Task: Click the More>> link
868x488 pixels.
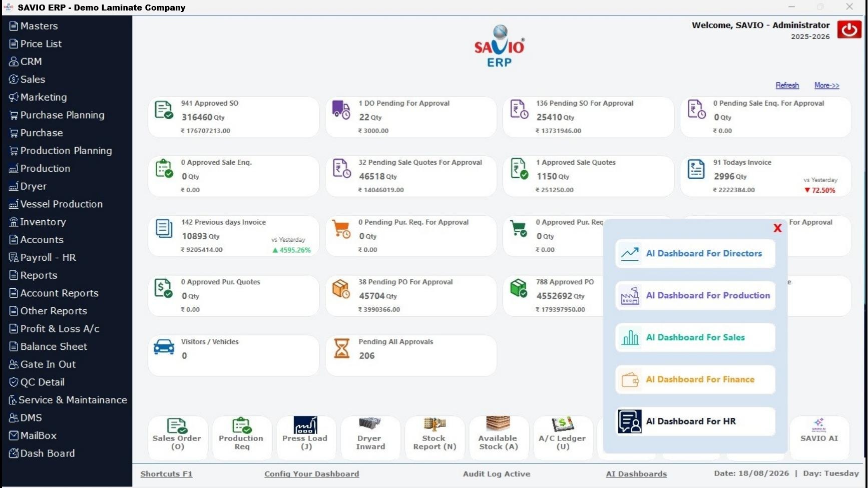Action: point(827,86)
